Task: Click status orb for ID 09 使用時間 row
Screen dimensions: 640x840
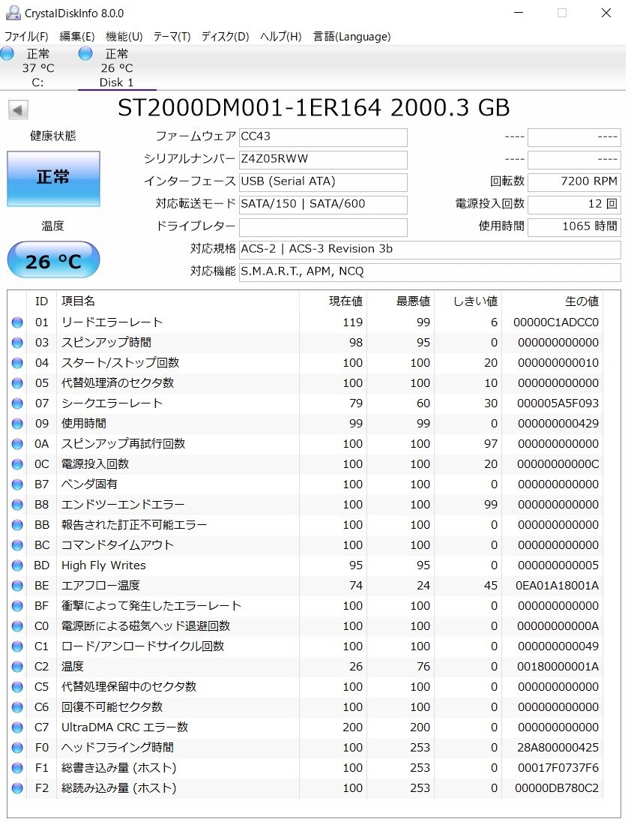Action: pyautogui.click(x=17, y=424)
